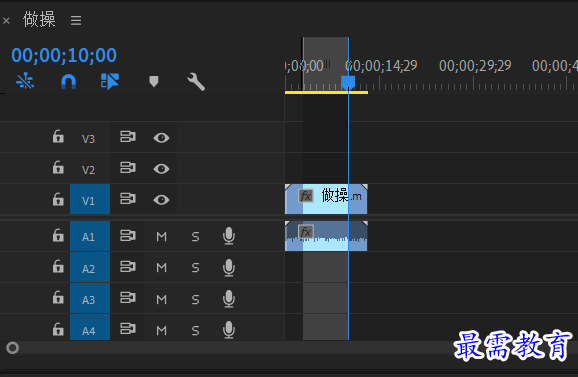The width and height of the screenshot is (578, 377).
Task: Solo track A3
Action: 195,299
